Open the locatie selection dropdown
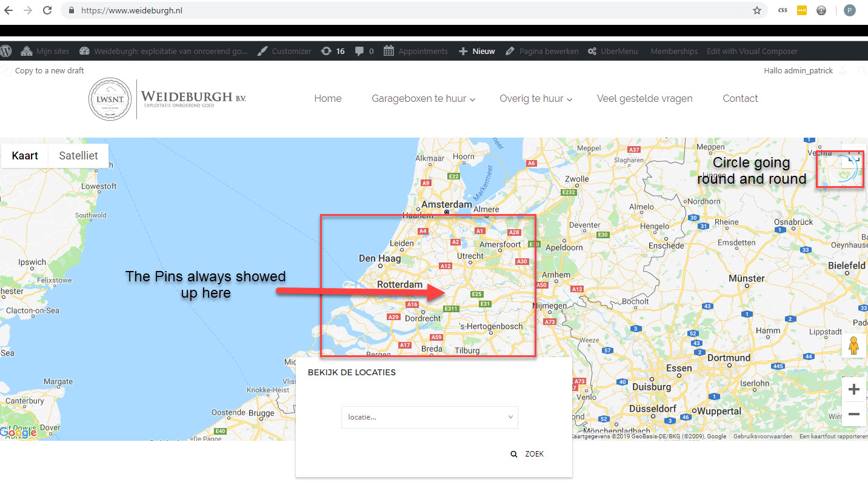Screen dimensions: 868x482 [429, 417]
